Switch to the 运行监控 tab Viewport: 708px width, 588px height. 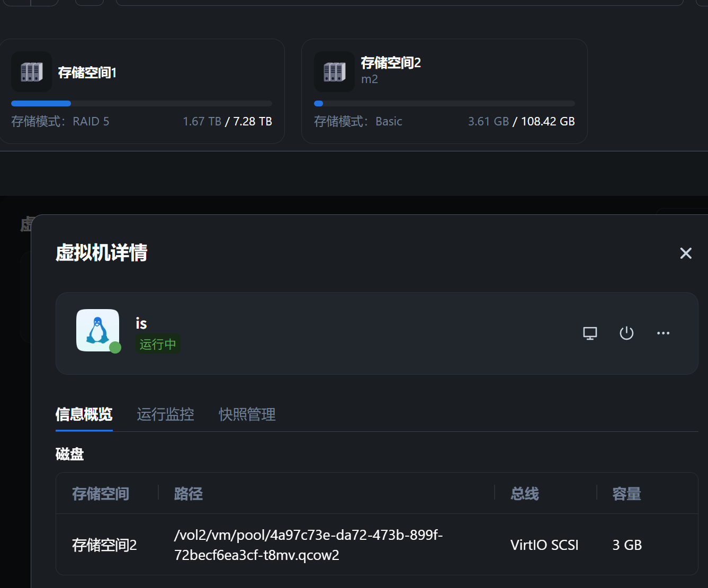(x=165, y=414)
